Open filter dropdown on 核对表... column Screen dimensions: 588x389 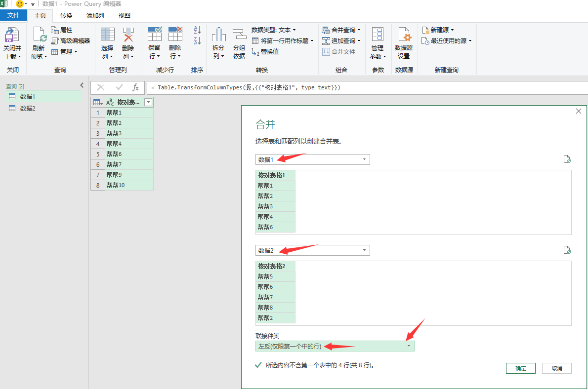point(149,102)
